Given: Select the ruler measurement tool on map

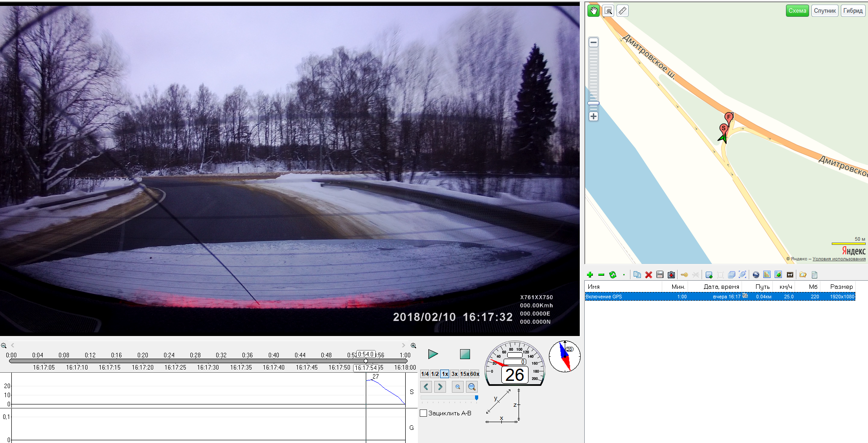Looking at the screenshot, I should 622,11.
